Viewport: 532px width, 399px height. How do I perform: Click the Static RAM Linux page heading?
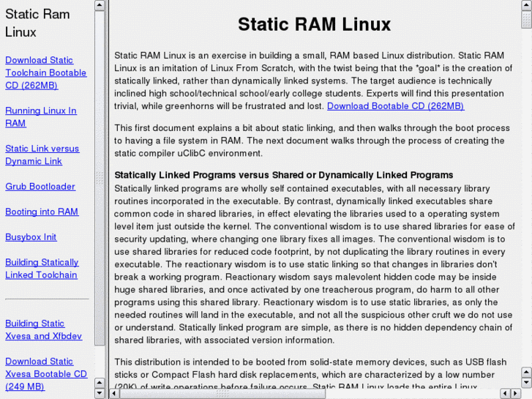314,24
